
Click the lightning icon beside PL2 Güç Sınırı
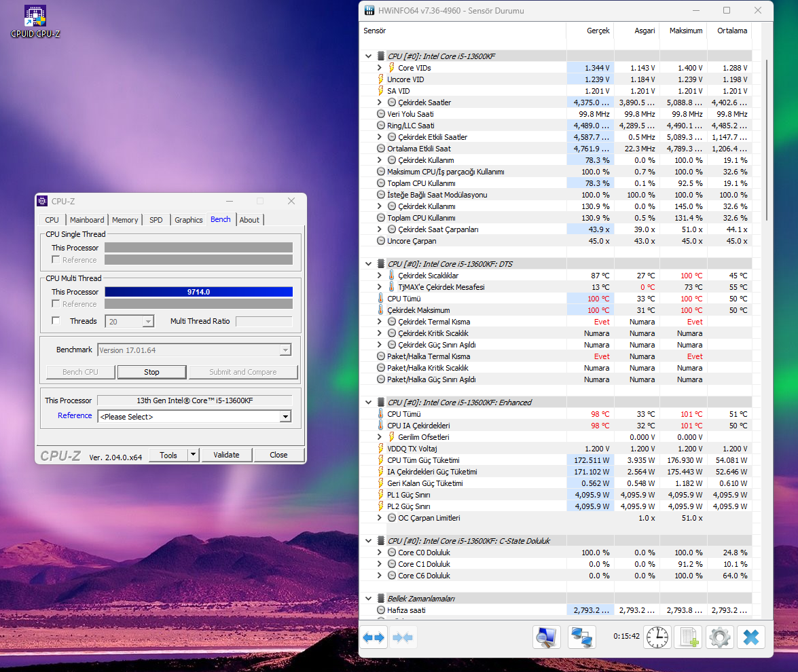pyautogui.click(x=381, y=506)
